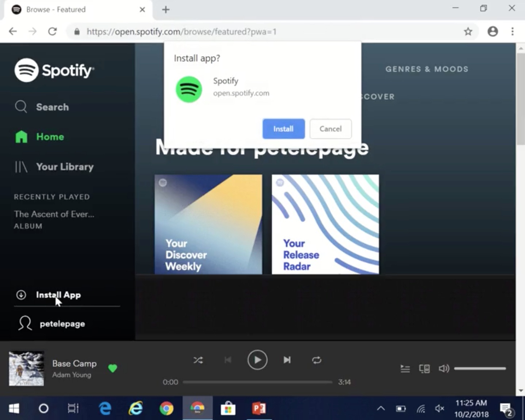Click the page scrollbar up arrow

521,48
